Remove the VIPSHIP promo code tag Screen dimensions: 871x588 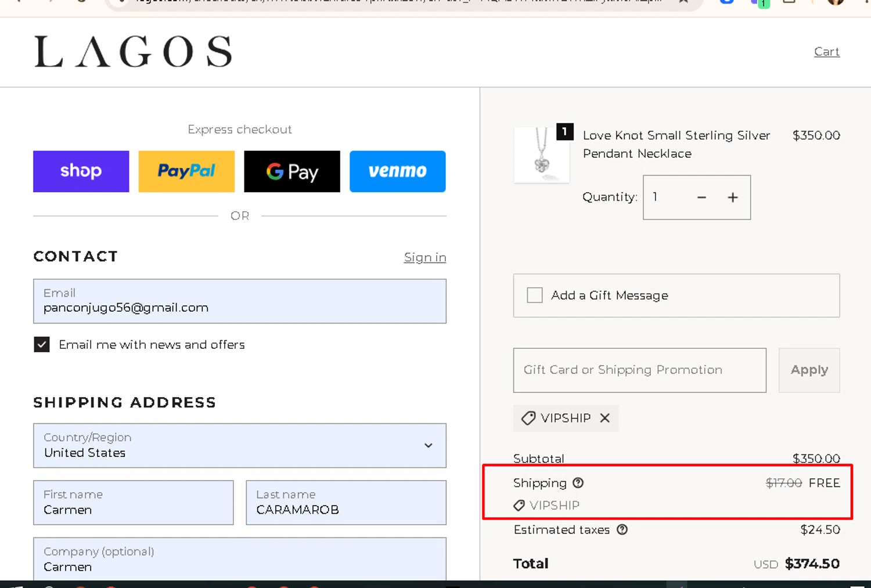point(605,418)
